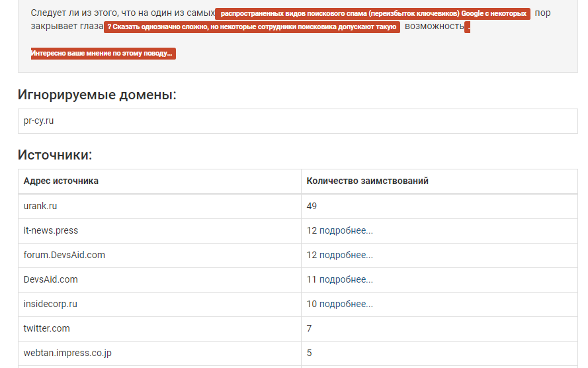The width and height of the screenshot is (588, 368).
Task: Open the it-news.press source entry
Action: click(51, 230)
